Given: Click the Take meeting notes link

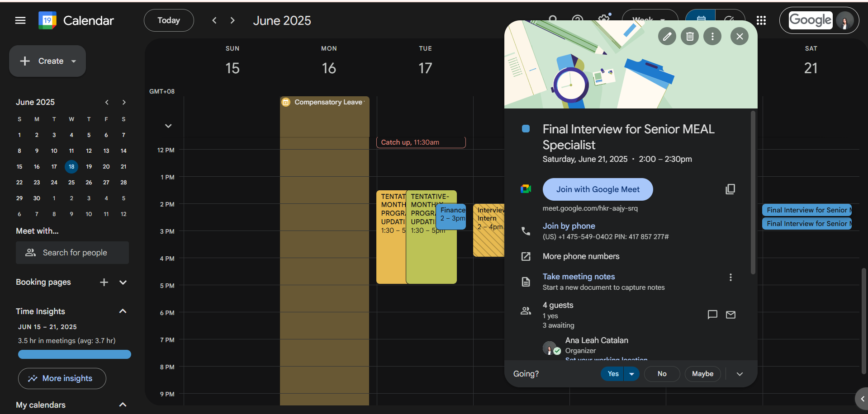Looking at the screenshot, I should [579, 277].
